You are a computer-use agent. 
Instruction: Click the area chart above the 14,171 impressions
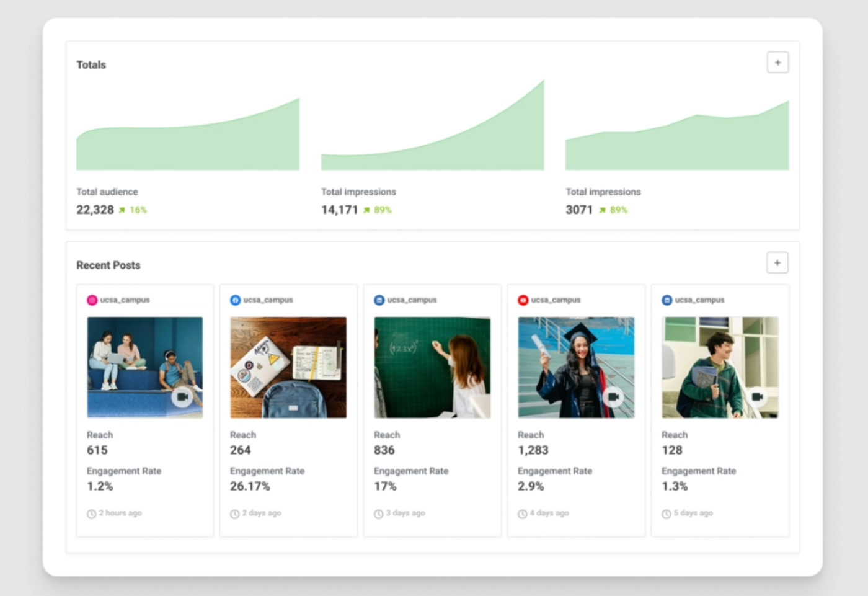(433, 125)
